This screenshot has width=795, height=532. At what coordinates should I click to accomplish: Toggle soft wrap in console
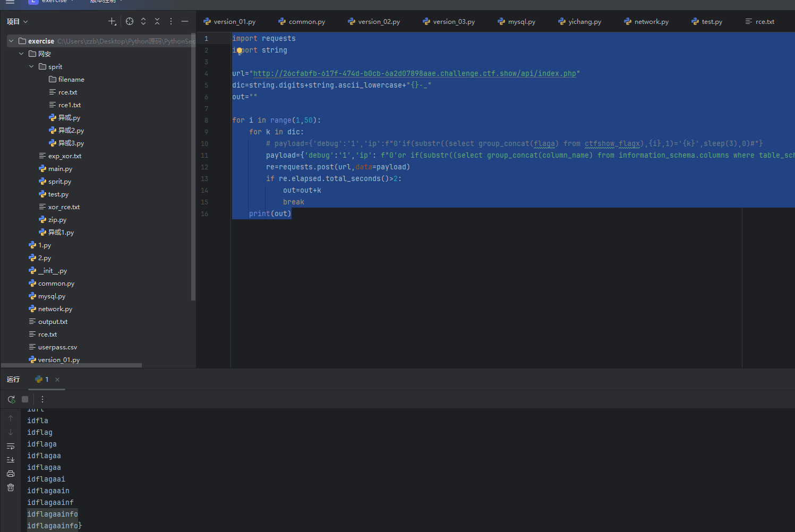(x=11, y=446)
